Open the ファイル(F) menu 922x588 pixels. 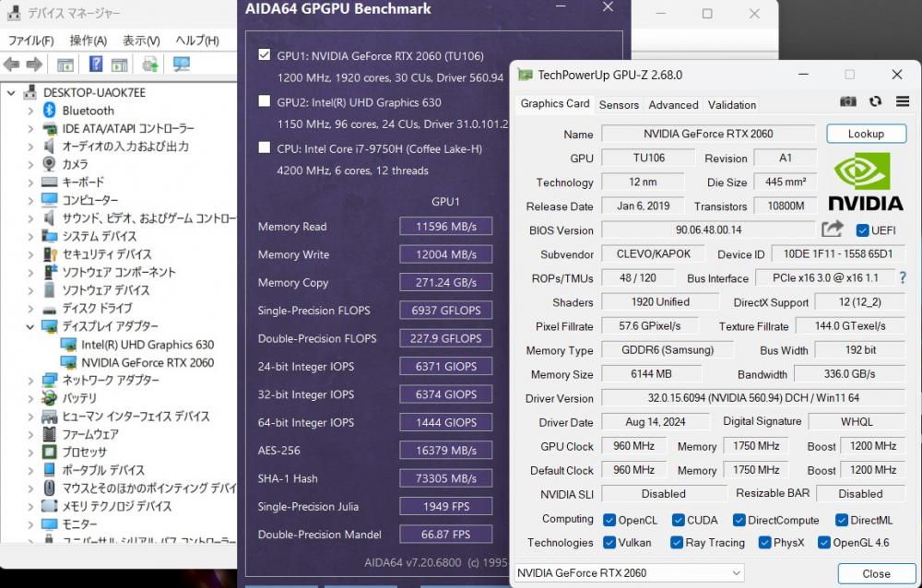click(x=30, y=41)
